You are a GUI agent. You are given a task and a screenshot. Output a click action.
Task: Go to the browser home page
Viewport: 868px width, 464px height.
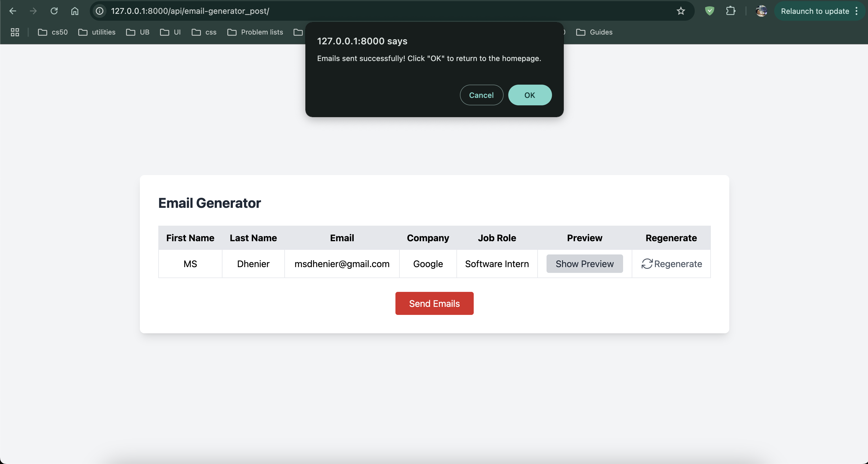(75, 11)
